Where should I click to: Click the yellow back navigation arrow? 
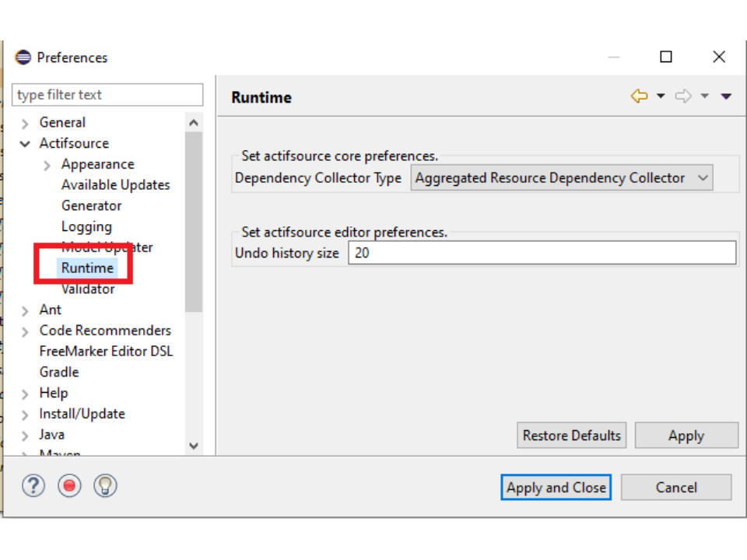pos(639,96)
